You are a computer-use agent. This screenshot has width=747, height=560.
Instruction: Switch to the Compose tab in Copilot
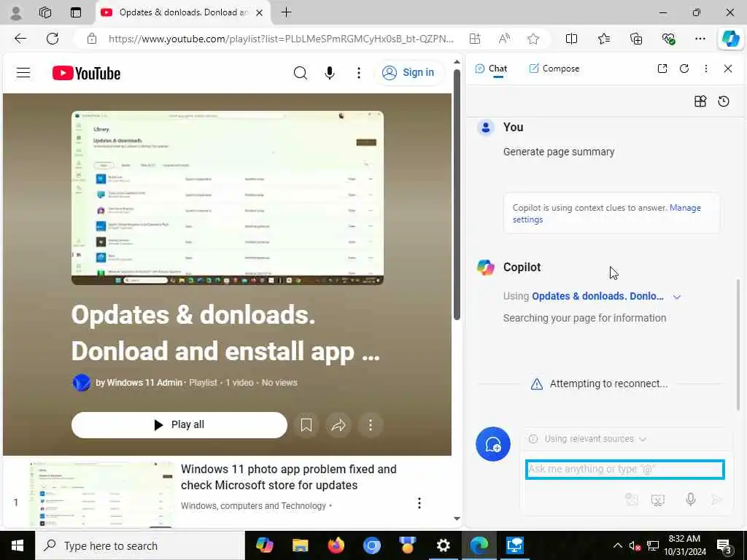pyautogui.click(x=554, y=69)
